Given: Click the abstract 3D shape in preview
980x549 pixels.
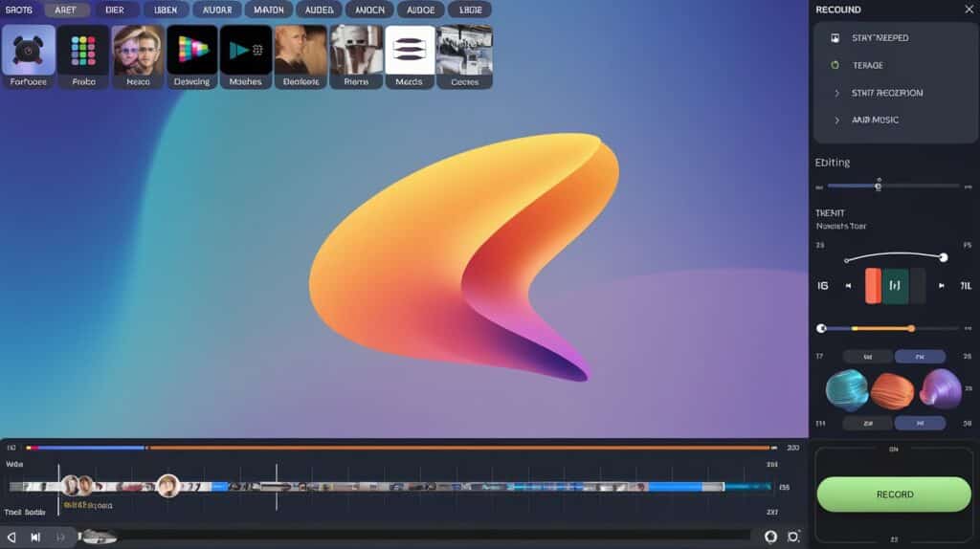Looking at the screenshot, I should pyautogui.click(x=464, y=256).
